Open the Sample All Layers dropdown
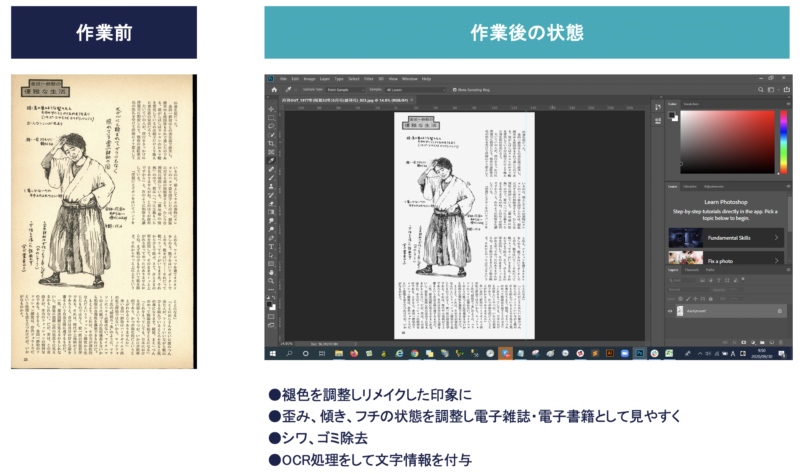 click(415, 90)
